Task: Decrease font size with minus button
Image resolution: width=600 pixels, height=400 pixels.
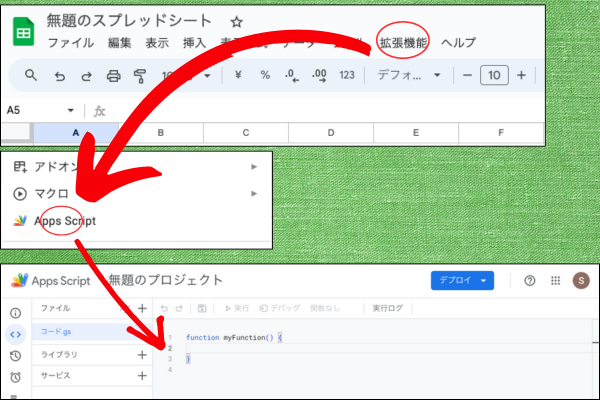Action: coord(467,75)
